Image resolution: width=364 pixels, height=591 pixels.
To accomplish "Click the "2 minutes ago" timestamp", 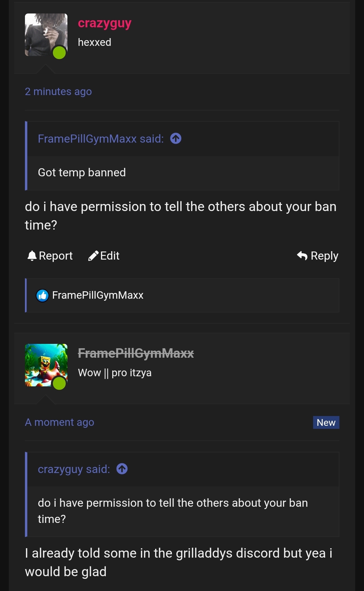I will coord(58,92).
